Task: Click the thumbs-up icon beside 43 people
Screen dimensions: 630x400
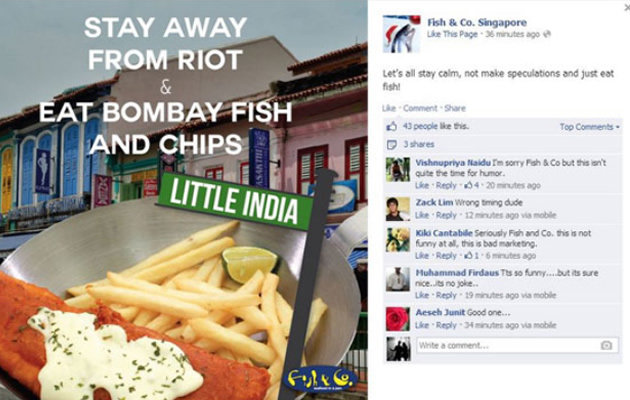Action: pyautogui.click(x=391, y=127)
